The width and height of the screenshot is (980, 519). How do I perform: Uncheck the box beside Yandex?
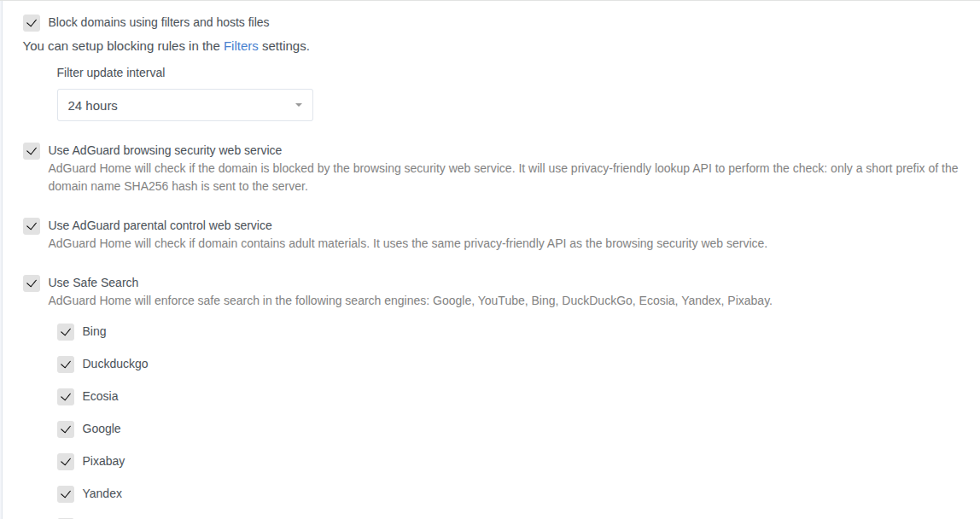coord(66,494)
